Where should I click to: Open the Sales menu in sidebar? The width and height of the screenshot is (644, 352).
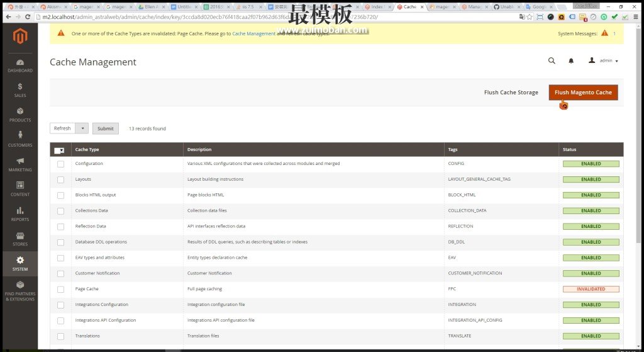click(19, 91)
